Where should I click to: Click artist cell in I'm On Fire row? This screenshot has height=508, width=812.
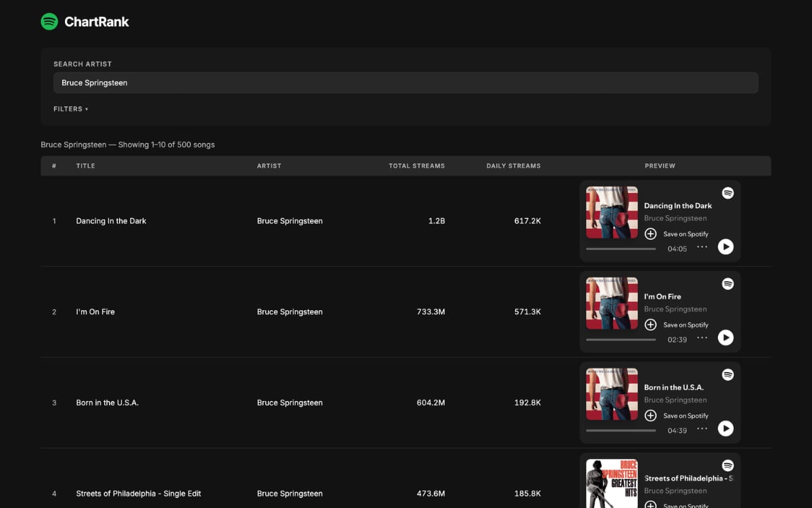pos(290,312)
